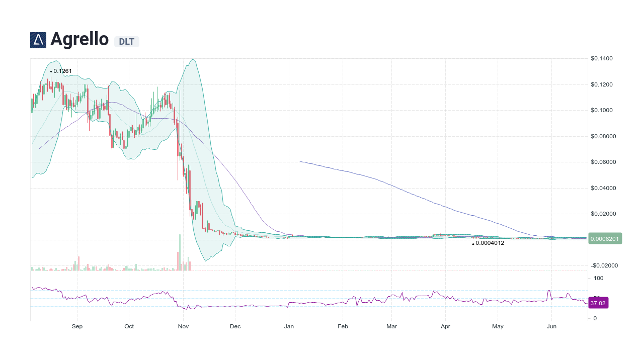This screenshot has height=362, width=644.
Task: Click the May label on time axis
Action: tap(498, 326)
